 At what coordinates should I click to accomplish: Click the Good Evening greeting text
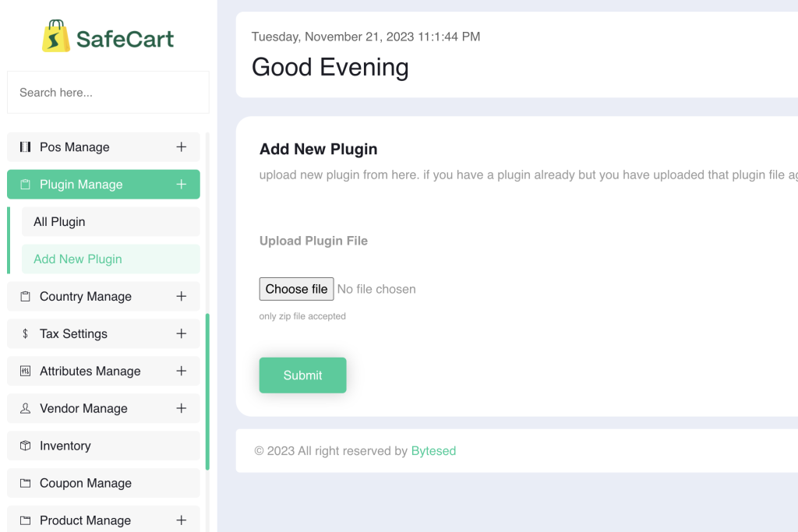click(330, 67)
